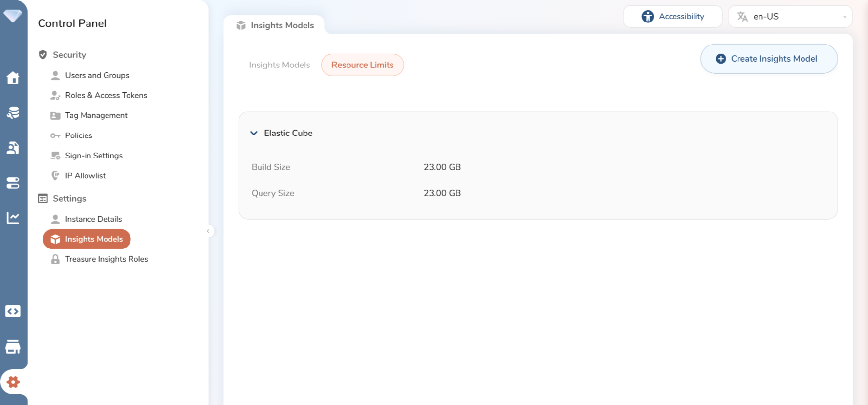Click the code brackets sidebar icon
This screenshot has height=405, width=868.
[x=13, y=312]
